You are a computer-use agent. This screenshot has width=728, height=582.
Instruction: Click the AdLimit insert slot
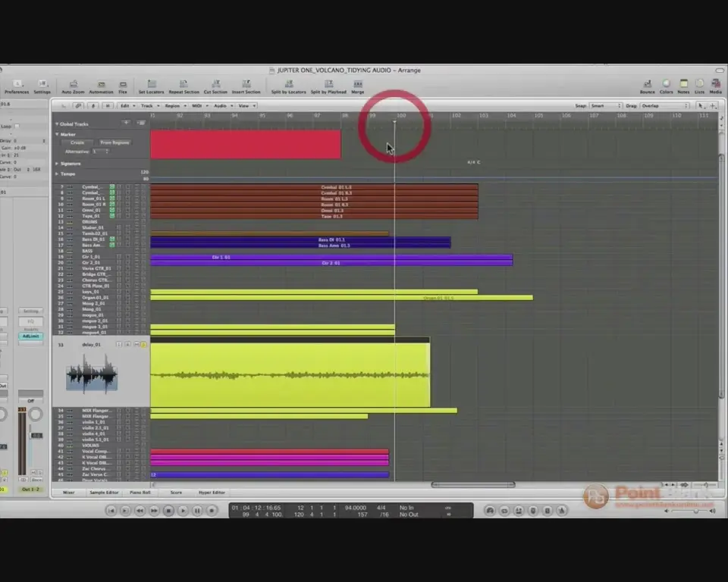pyautogui.click(x=30, y=336)
